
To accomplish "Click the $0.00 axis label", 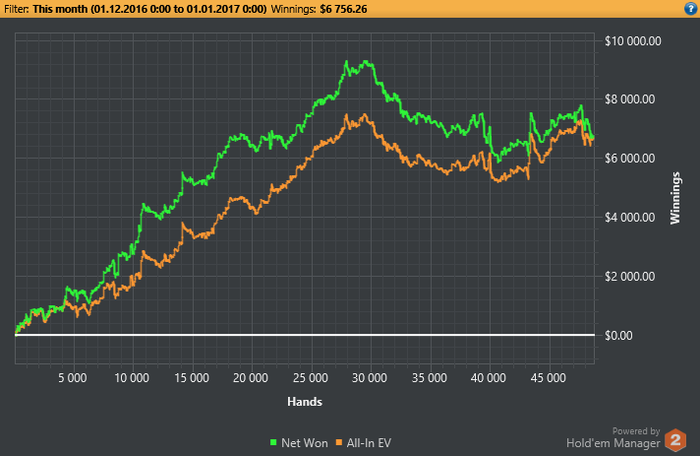I will pyautogui.click(x=618, y=335).
